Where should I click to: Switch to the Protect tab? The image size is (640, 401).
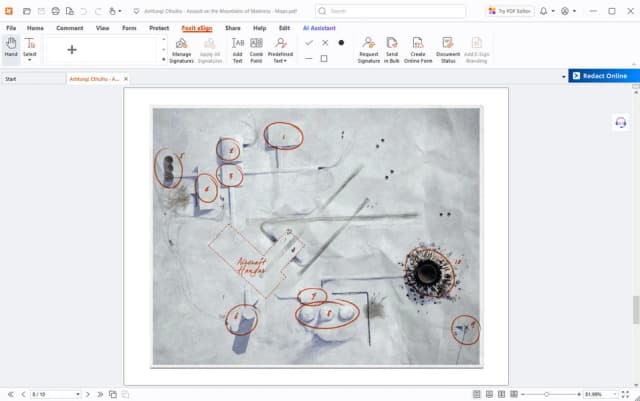point(159,28)
